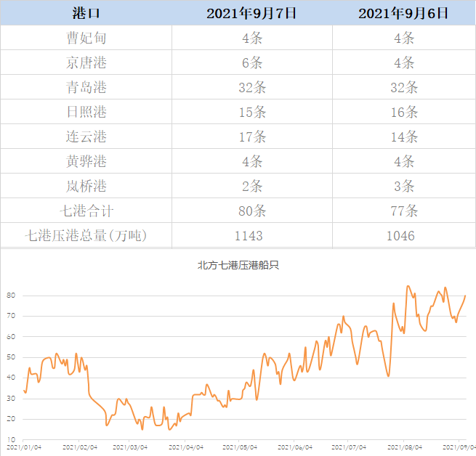The image size is (476, 456).
Task: Click the 14条 value for 连云港
Action: tap(404, 137)
